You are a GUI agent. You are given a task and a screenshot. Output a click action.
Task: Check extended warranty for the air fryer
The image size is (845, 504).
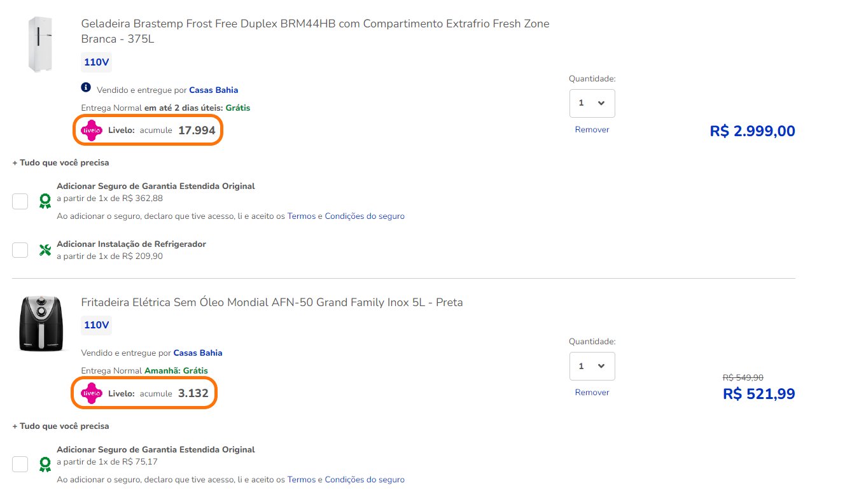coord(20,465)
